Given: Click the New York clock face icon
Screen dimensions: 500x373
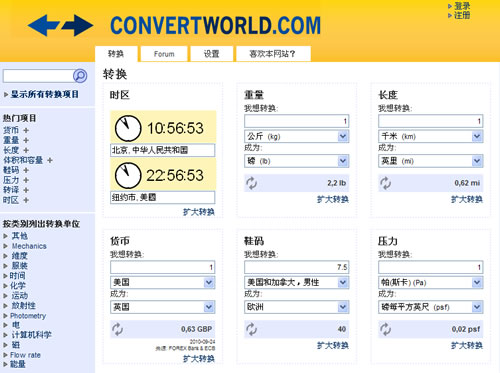Looking at the screenshot, I should [128, 175].
